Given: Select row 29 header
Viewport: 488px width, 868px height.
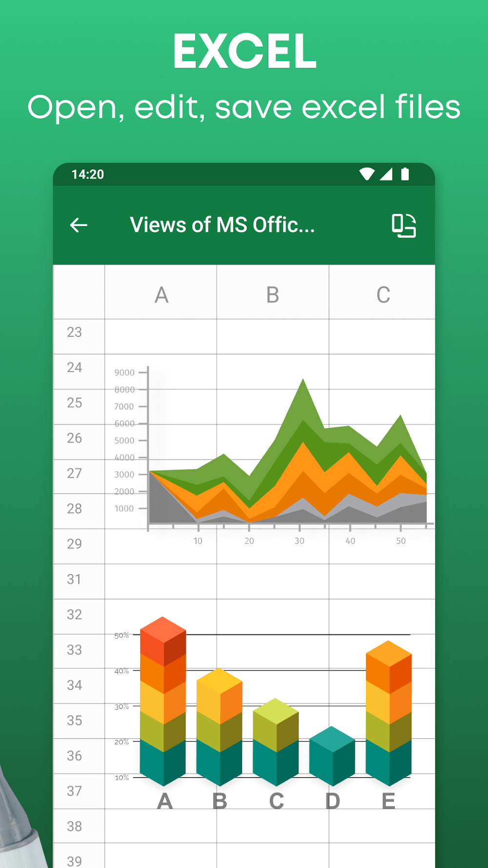Looking at the screenshot, I should point(75,544).
